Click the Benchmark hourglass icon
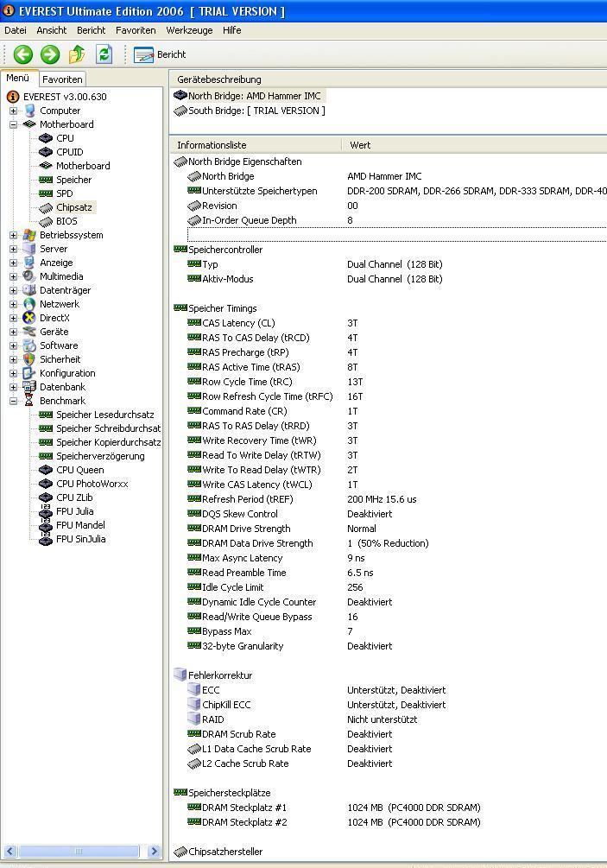607x868 pixels. click(29, 401)
